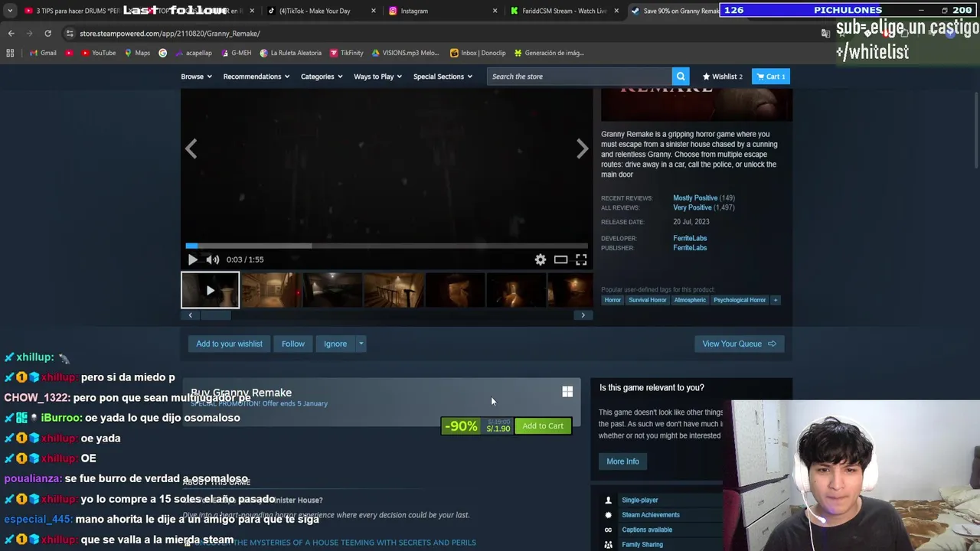Image resolution: width=980 pixels, height=551 pixels.
Task: Open Mostly Positive recent reviews
Action: (x=695, y=198)
